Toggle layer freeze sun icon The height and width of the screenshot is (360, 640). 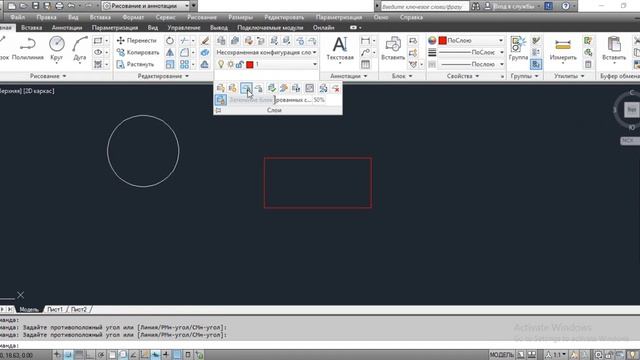pyautogui.click(x=231, y=64)
